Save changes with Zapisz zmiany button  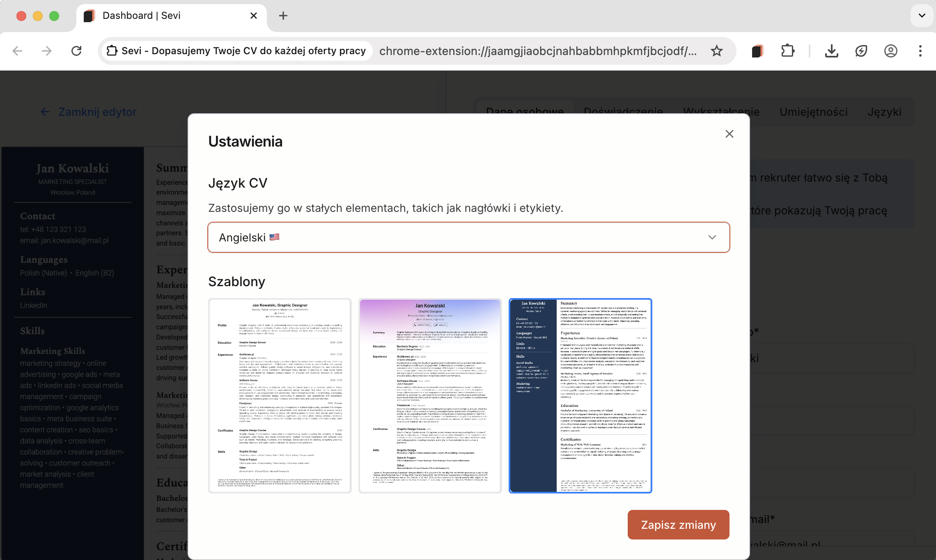(x=678, y=525)
